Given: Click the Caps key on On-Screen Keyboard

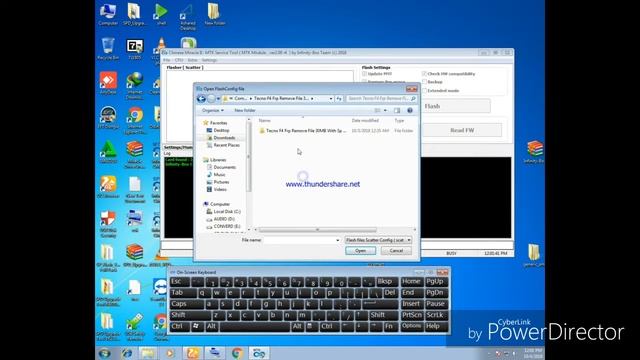Looking at the screenshot, I should click(187, 304).
